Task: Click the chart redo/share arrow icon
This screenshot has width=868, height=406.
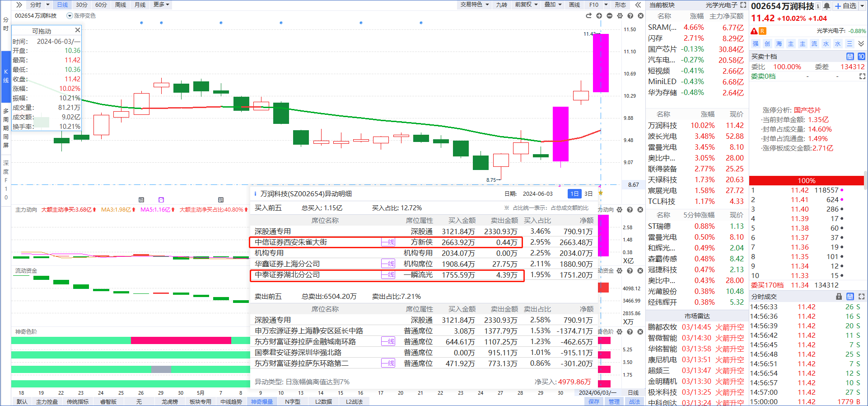Action: [x=588, y=16]
